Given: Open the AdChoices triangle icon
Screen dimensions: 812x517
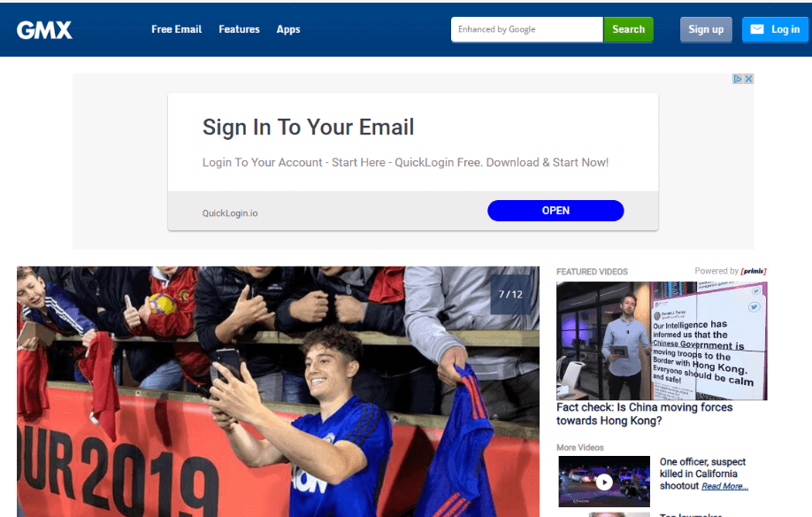Looking at the screenshot, I should [738, 79].
